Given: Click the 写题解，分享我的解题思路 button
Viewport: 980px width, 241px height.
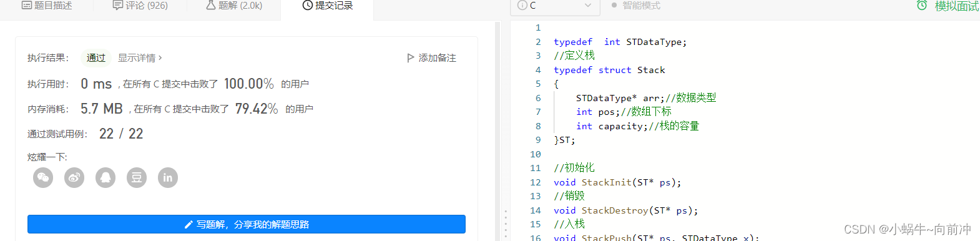Looking at the screenshot, I should coord(247,224).
